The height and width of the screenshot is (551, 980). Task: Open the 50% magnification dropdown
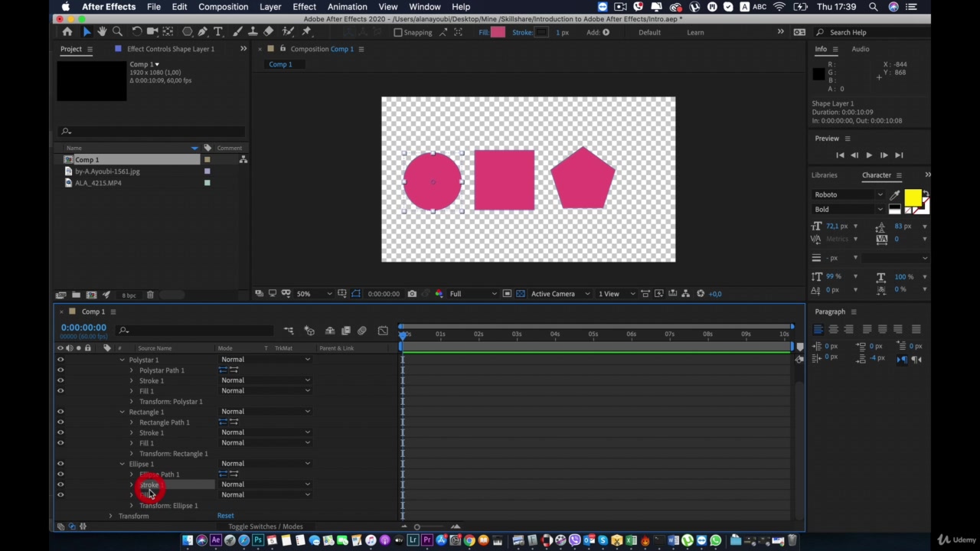pyautogui.click(x=315, y=294)
